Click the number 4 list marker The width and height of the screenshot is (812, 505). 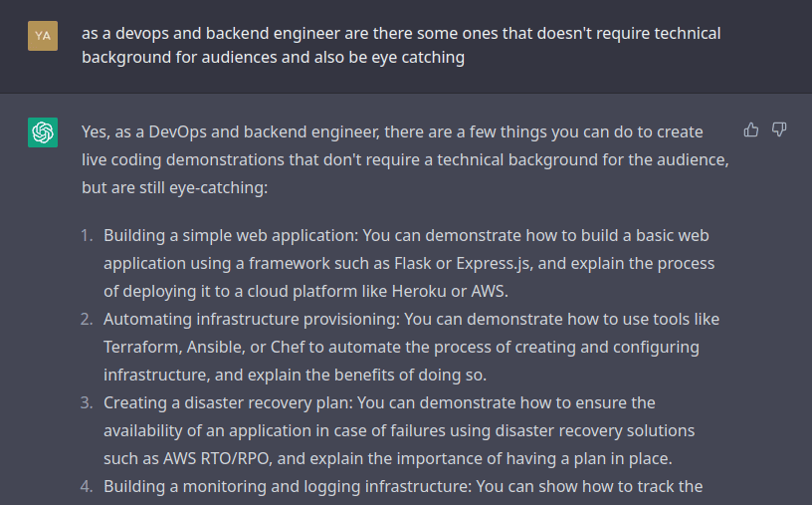click(87, 486)
